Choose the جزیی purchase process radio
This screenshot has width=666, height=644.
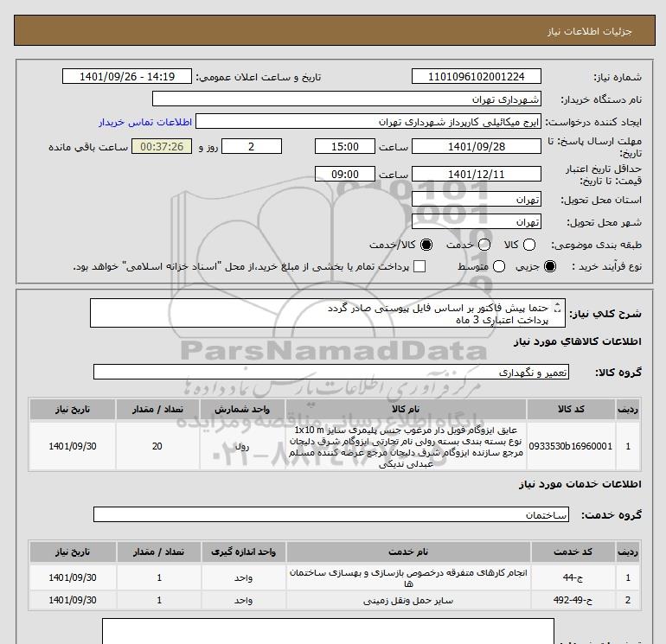549,266
